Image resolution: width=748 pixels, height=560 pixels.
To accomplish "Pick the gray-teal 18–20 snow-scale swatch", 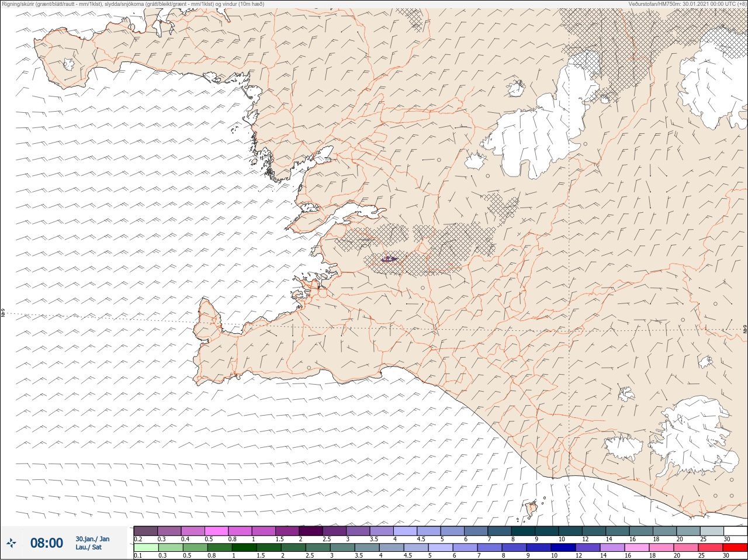I will 664,531.
